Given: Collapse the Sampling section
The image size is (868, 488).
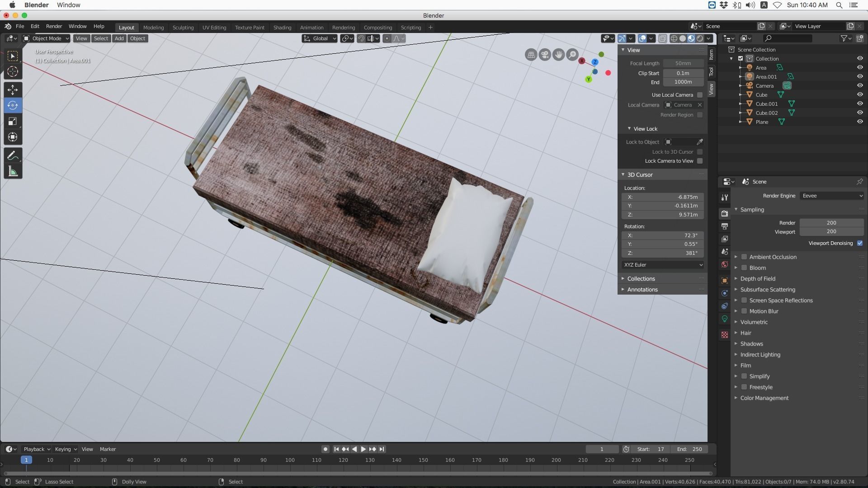Looking at the screenshot, I should coord(752,210).
